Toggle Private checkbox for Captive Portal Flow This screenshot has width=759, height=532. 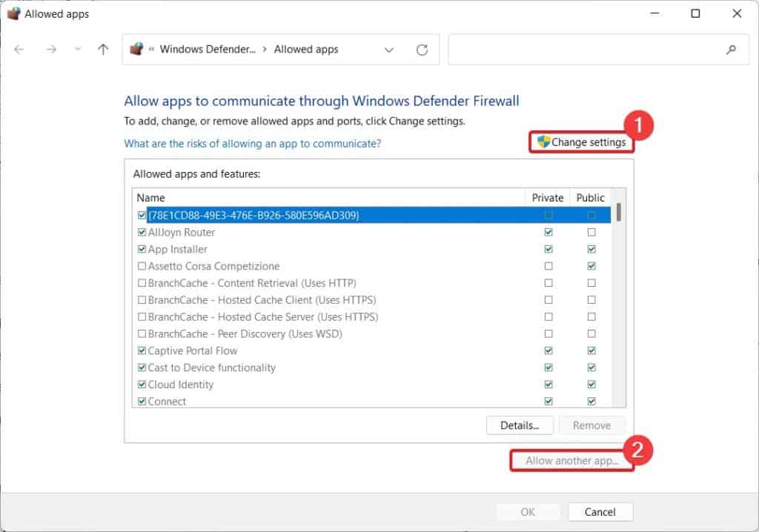(x=548, y=351)
